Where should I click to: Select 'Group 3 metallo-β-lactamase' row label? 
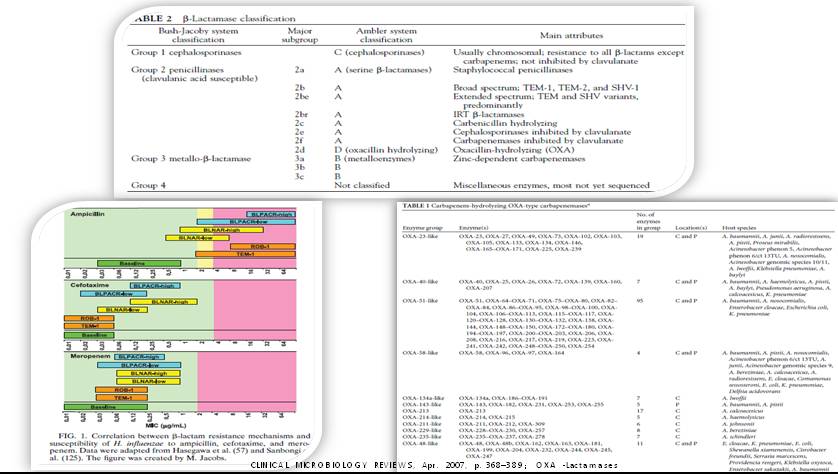pos(191,158)
